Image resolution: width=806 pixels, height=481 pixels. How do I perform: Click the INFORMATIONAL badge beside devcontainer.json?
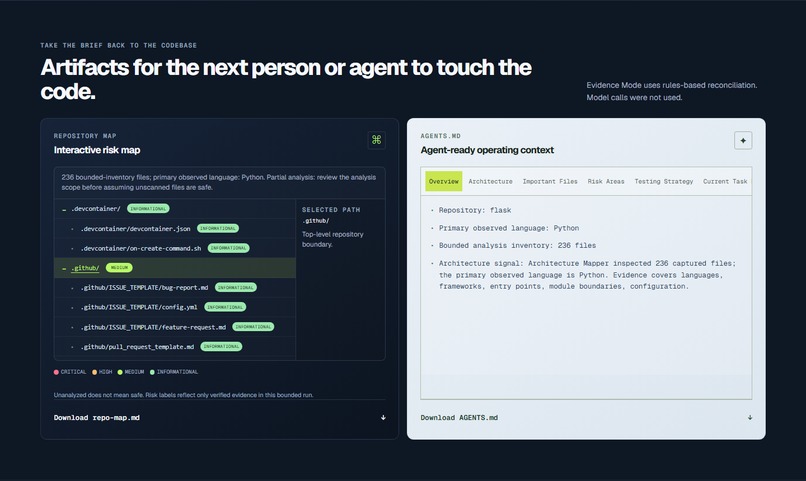pos(218,228)
